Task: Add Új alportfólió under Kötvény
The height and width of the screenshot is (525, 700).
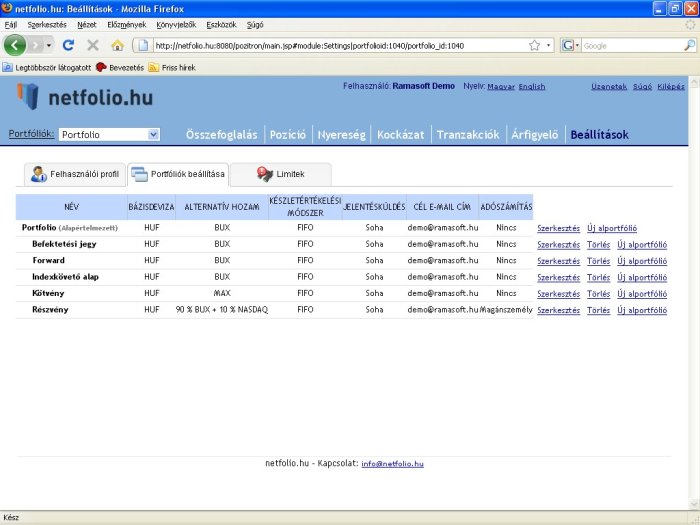Action: pos(642,294)
